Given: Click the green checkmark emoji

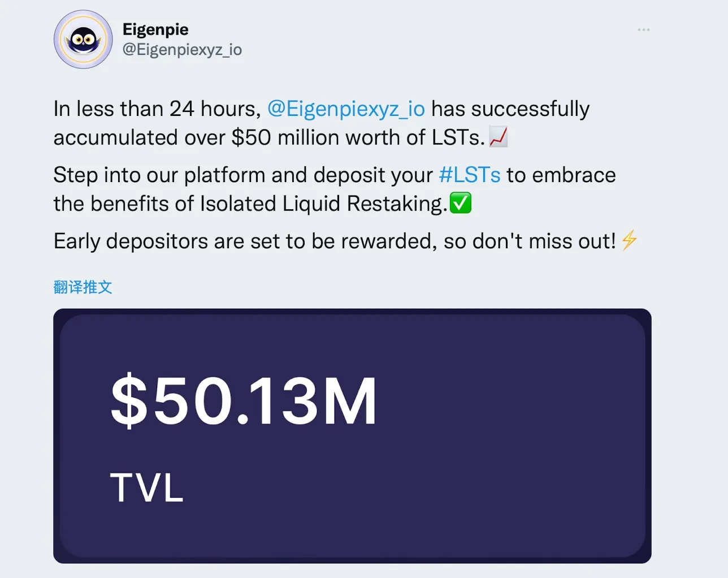Looking at the screenshot, I should click(461, 204).
